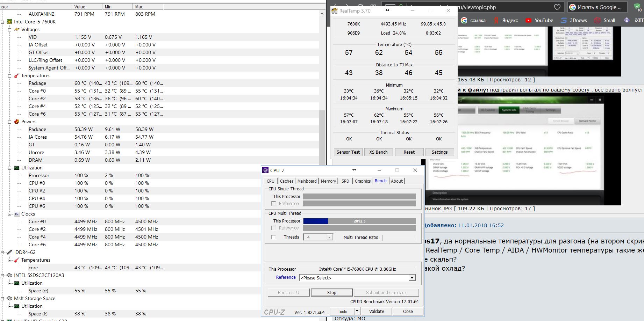Open RealTemp Settings
644x321 pixels.
(439, 152)
